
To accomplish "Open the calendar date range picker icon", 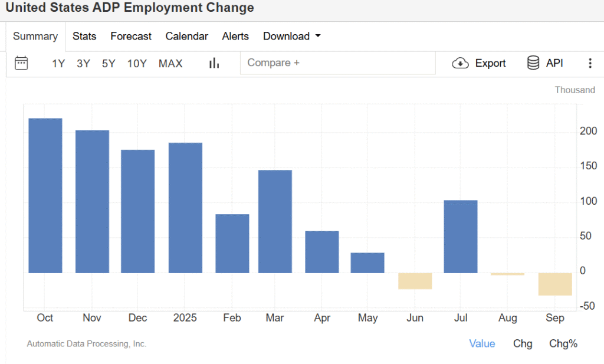I will [x=21, y=63].
